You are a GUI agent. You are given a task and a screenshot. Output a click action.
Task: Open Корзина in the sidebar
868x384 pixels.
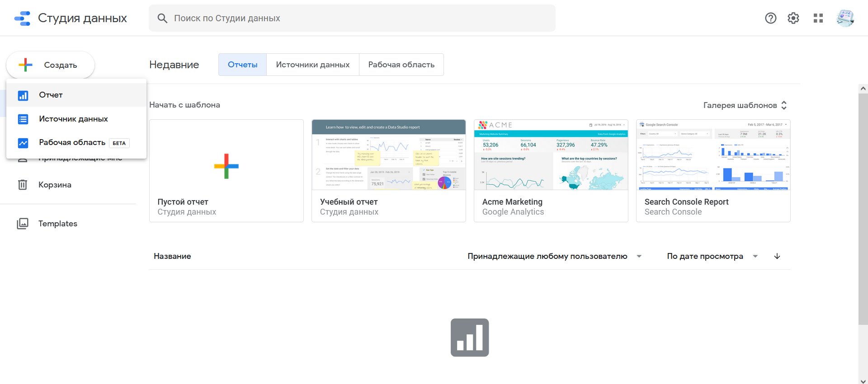(55, 185)
